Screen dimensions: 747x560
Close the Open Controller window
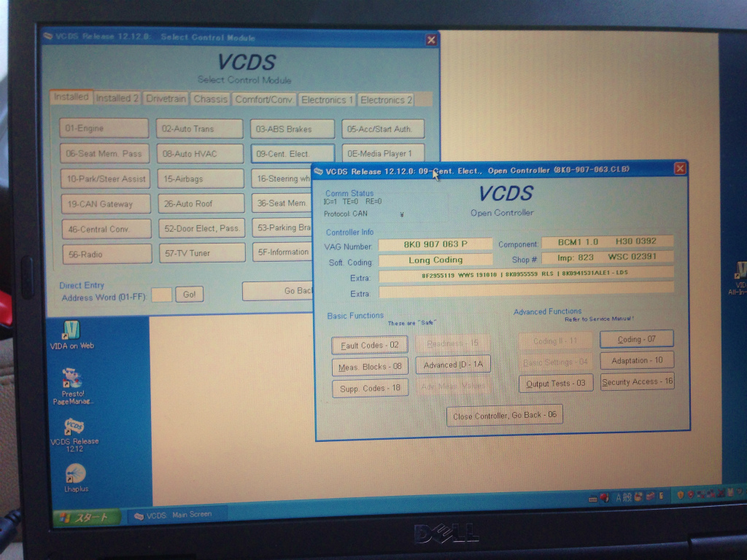(x=680, y=168)
